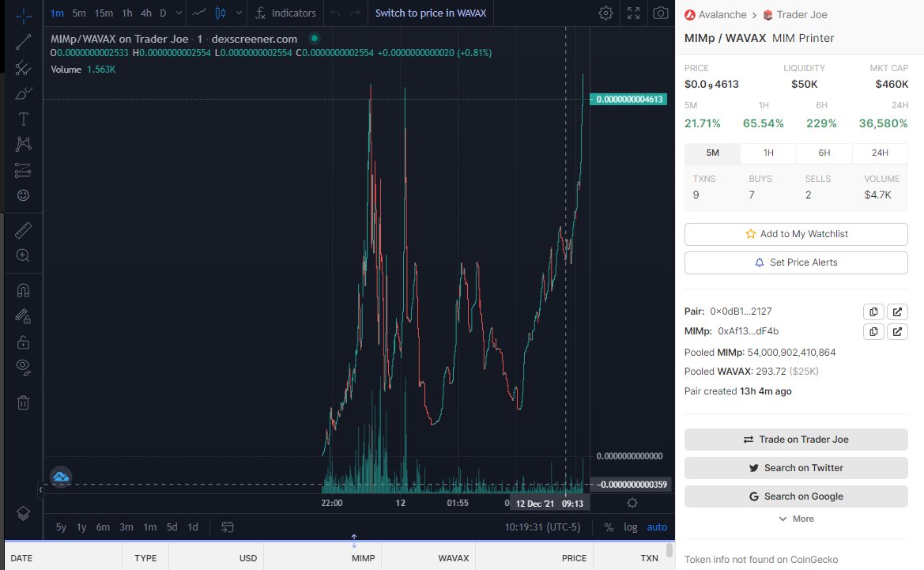Set chart range to 6m
This screenshot has width=924, height=570.
coord(103,527)
